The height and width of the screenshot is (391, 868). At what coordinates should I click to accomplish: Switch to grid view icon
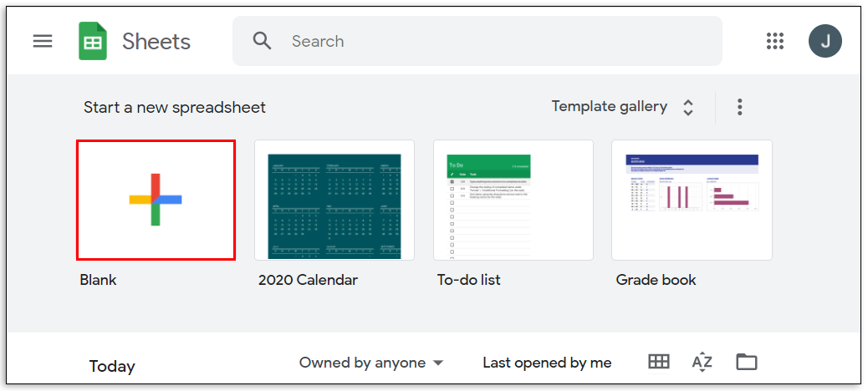[659, 362]
